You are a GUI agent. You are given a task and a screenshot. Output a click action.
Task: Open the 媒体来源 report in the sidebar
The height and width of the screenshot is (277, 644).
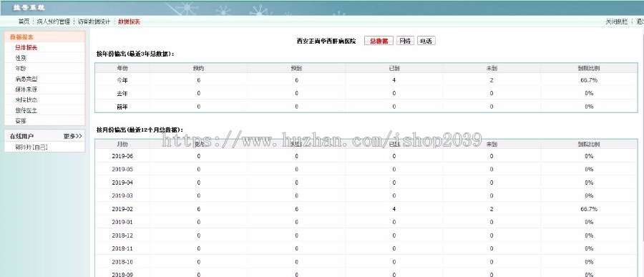tap(26, 89)
